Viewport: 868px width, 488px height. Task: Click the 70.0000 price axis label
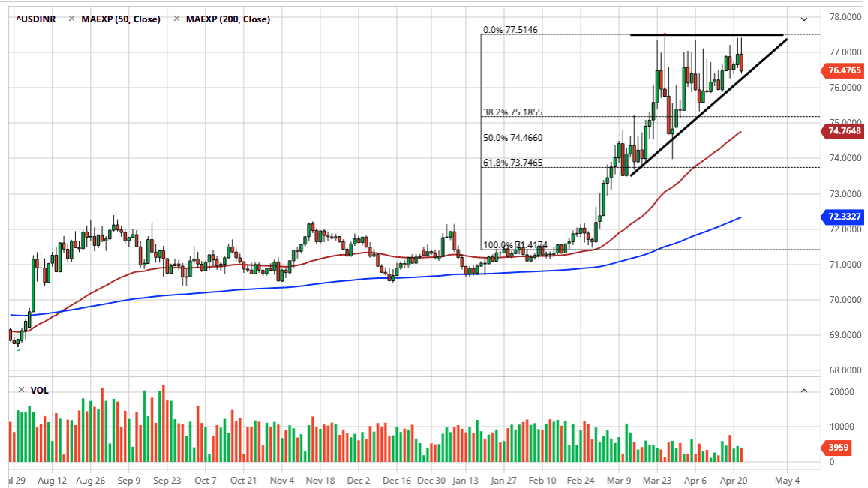tap(845, 300)
